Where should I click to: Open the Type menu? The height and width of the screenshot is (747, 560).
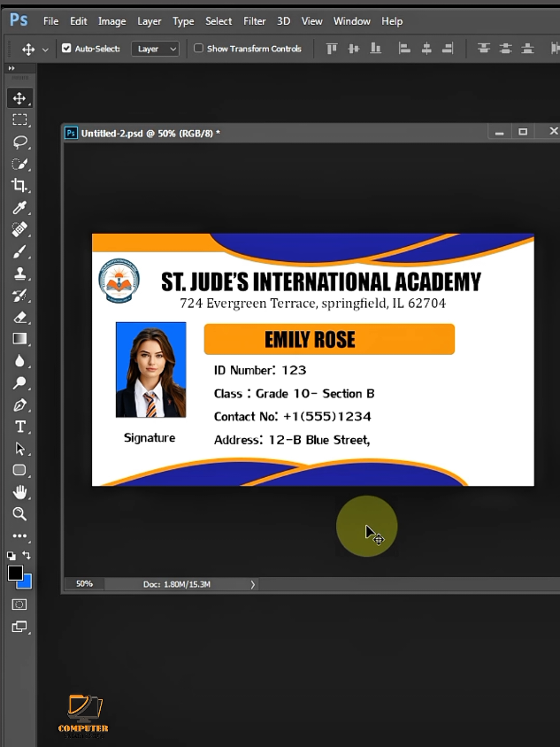coord(183,21)
